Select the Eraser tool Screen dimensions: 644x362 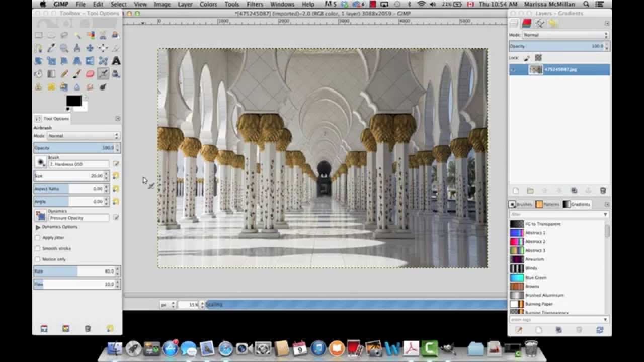pos(90,74)
